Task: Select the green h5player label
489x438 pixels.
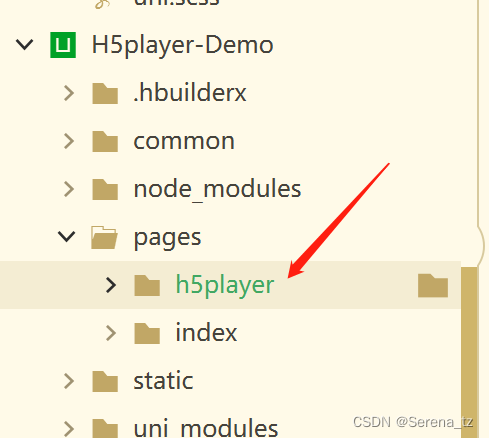Action: pos(225,286)
